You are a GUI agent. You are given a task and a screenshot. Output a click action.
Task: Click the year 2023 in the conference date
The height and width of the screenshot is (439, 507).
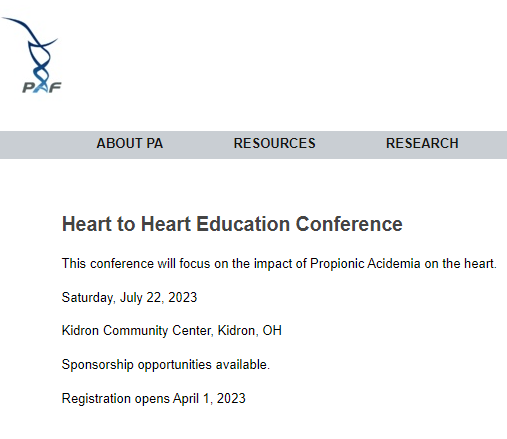(x=183, y=297)
